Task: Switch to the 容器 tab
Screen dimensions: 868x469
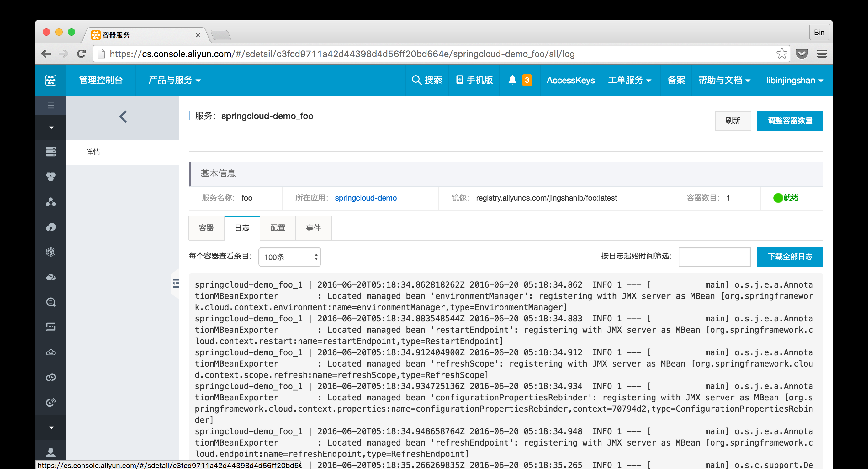Action: (x=206, y=228)
